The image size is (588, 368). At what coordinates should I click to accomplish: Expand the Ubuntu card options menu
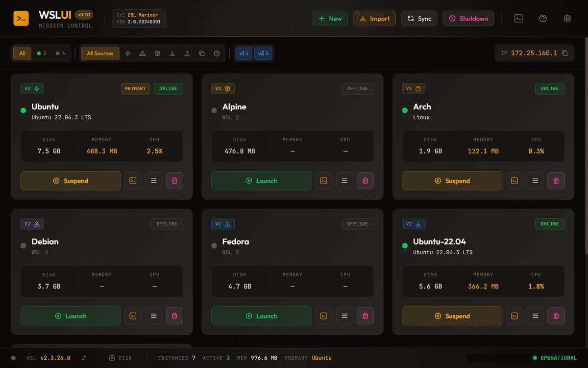(x=153, y=181)
